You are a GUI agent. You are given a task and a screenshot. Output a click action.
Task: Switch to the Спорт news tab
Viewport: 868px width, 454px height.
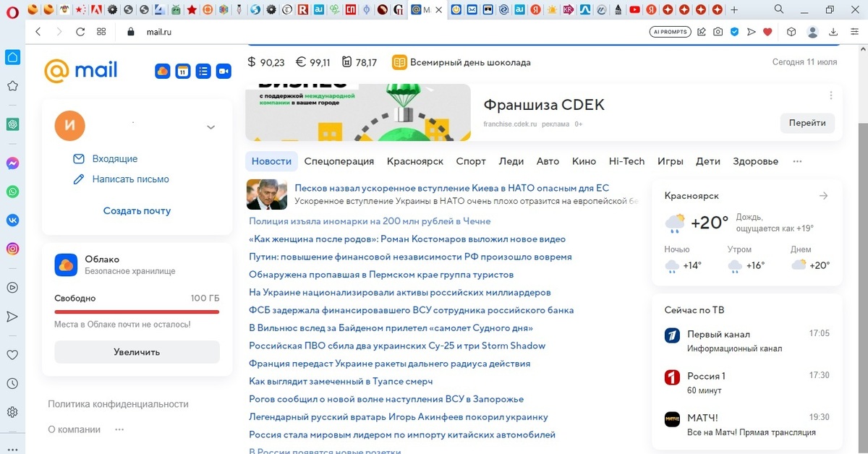(x=471, y=161)
